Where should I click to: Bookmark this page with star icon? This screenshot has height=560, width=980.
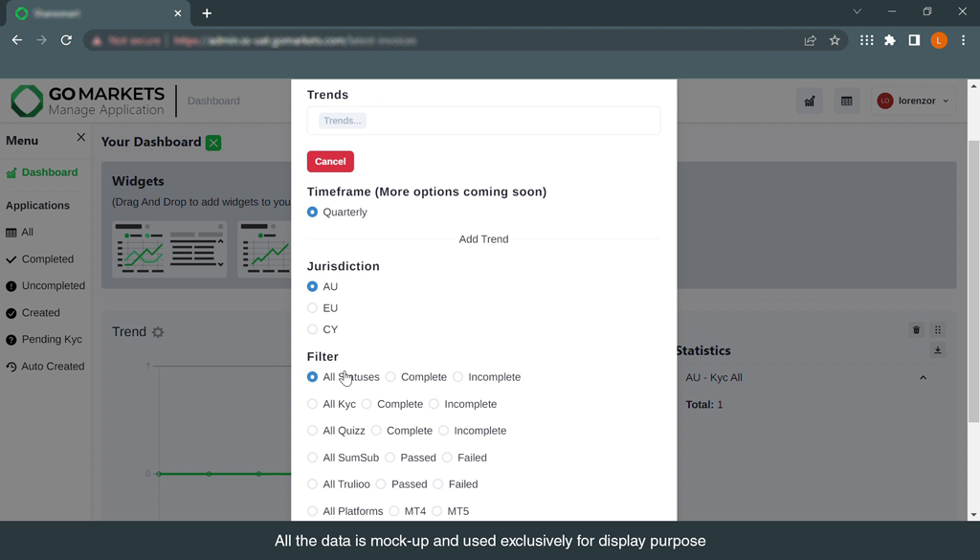(x=835, y=40)
